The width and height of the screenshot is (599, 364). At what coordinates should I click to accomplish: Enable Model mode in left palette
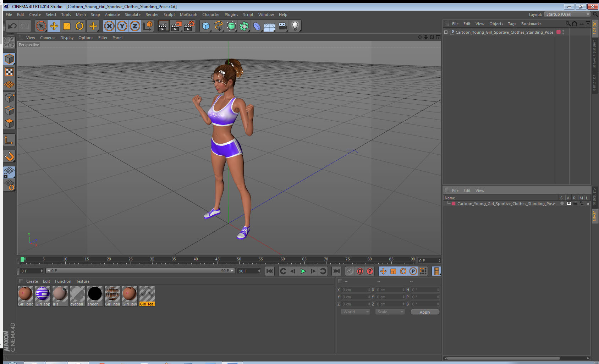(9, 59)
